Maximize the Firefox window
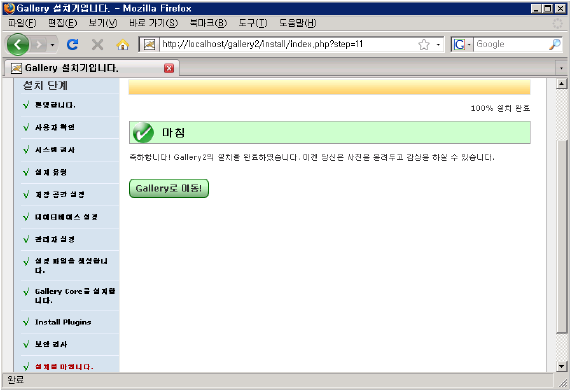The height and width of the screenshot is (390, 570). coord(547,8)
